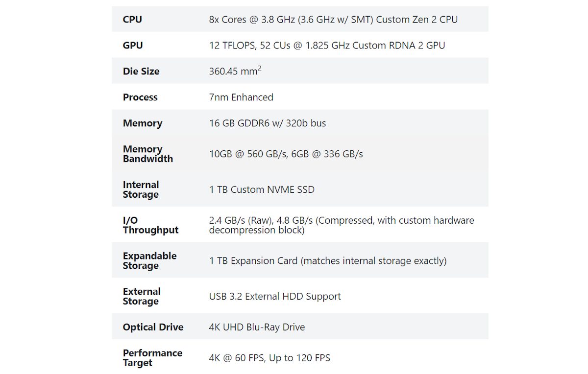
Task: Select the 1 TB Expansion Card description
Action: point(328,261)
